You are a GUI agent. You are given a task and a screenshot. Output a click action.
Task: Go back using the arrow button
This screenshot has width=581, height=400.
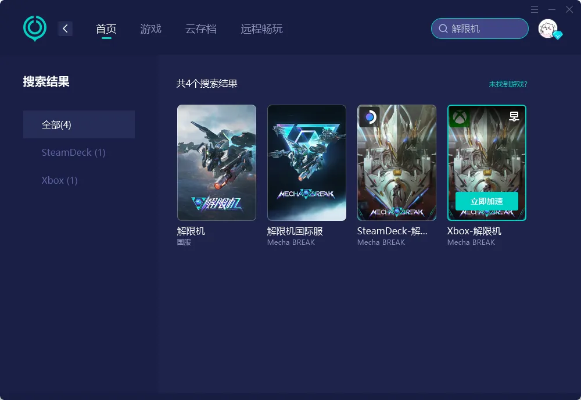[x=65, y=29]
